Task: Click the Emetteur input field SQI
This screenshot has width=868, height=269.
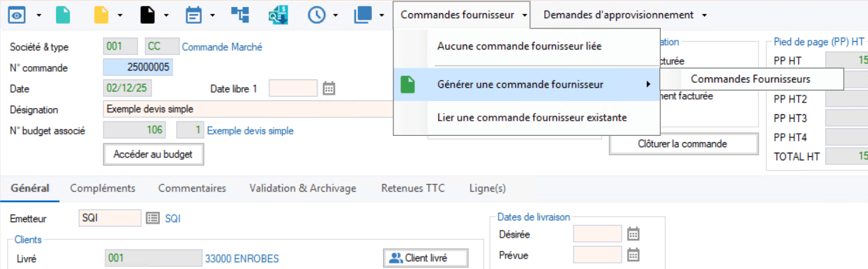Action: (110, 218)
